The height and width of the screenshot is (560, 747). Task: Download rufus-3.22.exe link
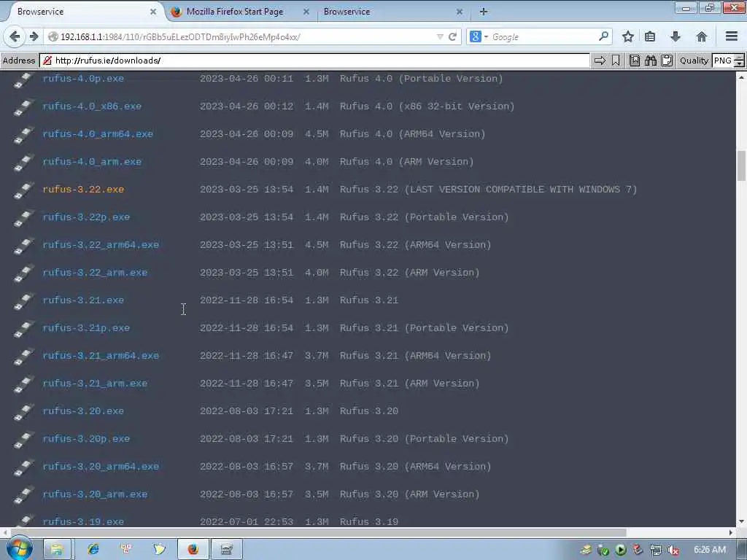coord(83,190)
